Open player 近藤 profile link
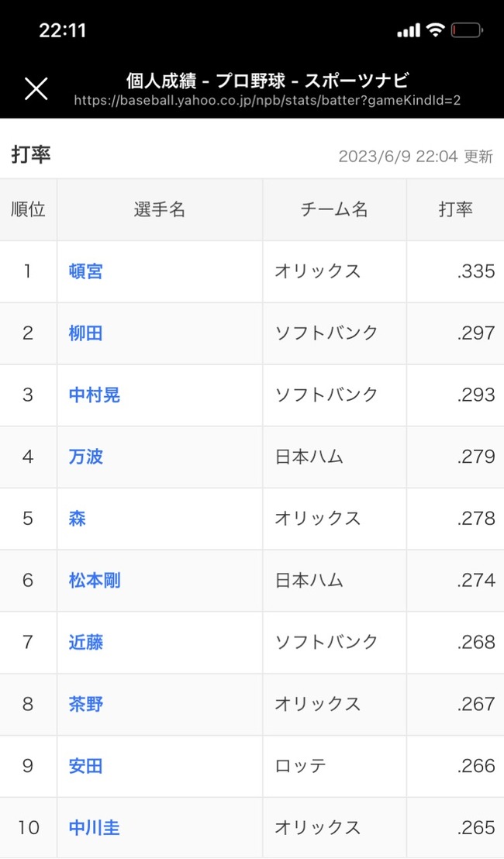Image resolution: width=504 pixels, height=859 pixels. [x=85, y=642]
